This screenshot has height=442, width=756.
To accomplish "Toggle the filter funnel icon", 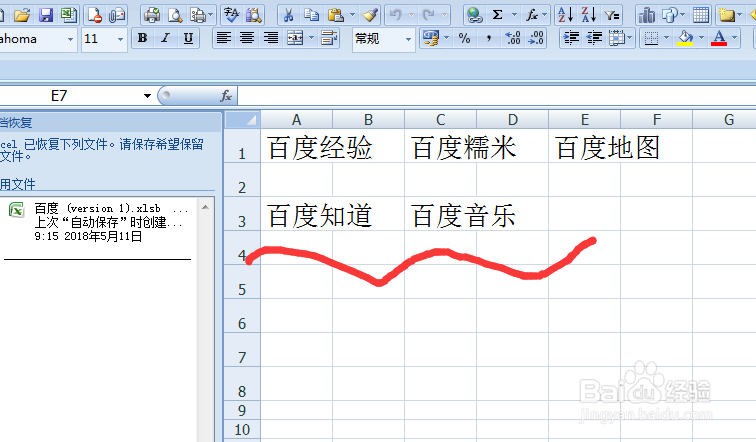I will [612, 15].
